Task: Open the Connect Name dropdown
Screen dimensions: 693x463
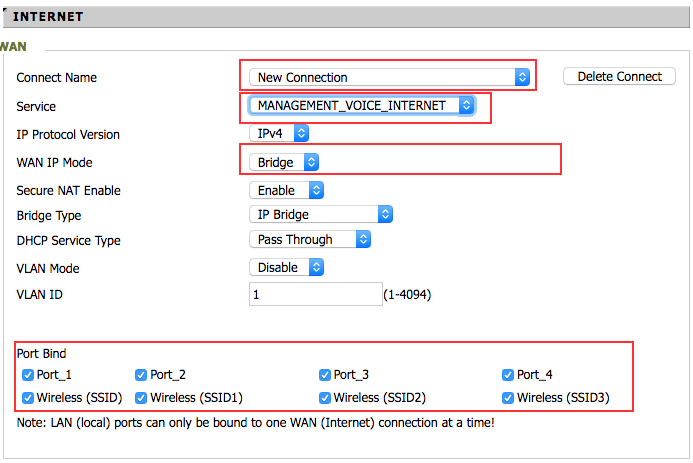Action: (389, 77)
